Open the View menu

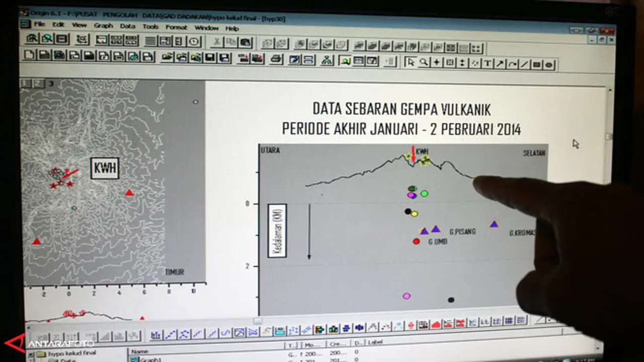[x=79, y=25]
